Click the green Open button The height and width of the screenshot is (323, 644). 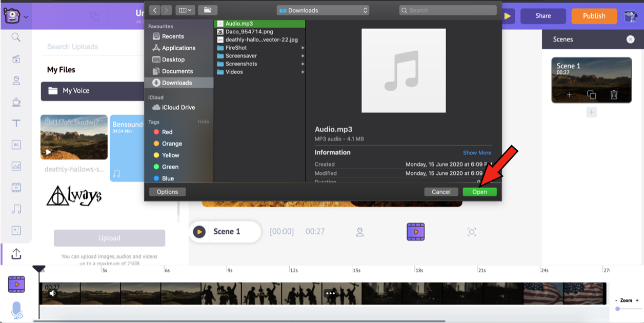pyautogui.click(x=479, y=192)
